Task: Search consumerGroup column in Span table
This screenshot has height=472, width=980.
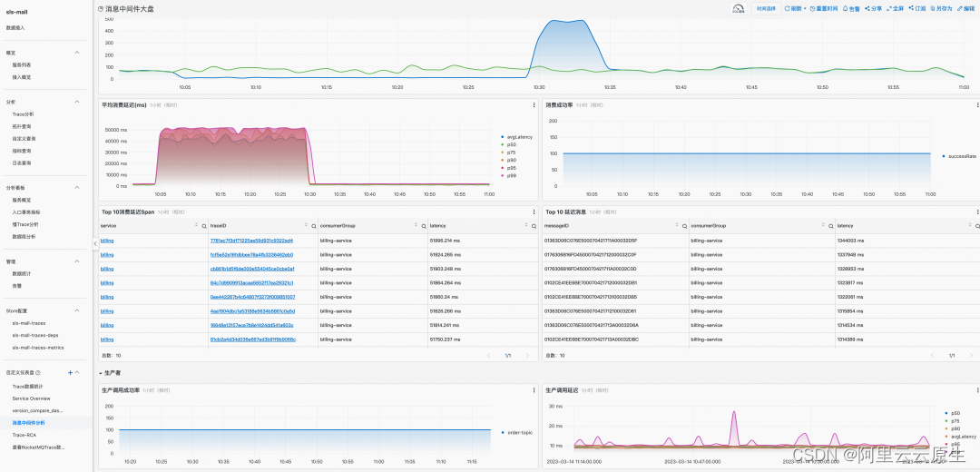Action: [x=423, y=226]
